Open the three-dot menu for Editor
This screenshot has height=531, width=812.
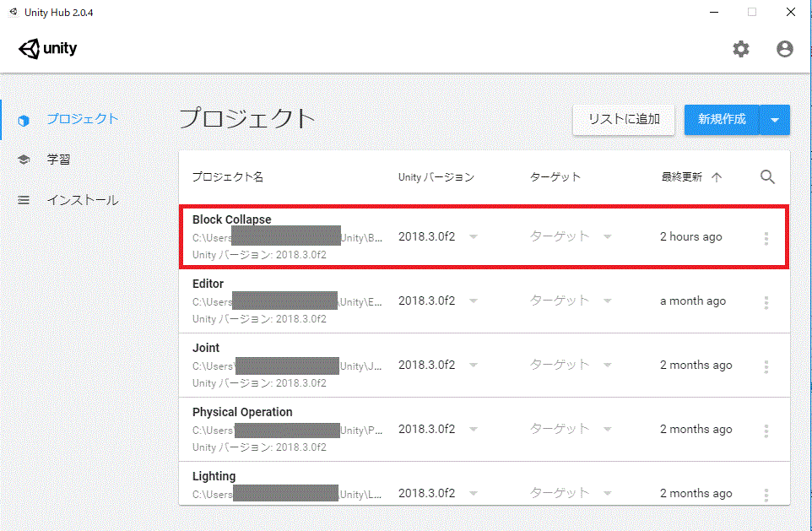766,302
